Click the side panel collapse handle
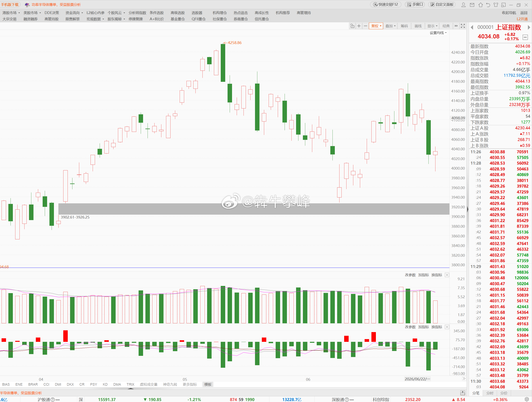This screenshot has width=532, height=402. 468,209
